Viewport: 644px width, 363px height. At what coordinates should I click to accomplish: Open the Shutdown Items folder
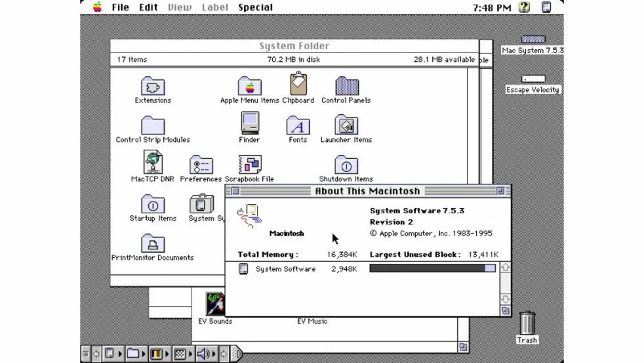pos(346,165)
